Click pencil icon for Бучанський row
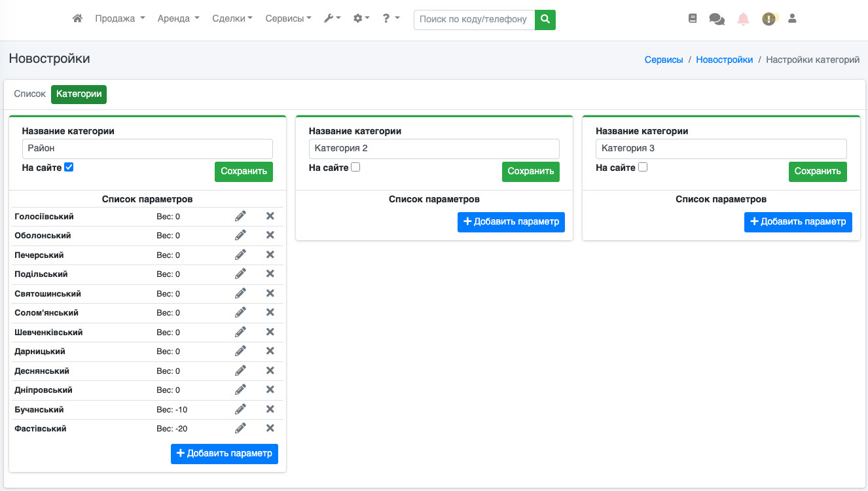 [240, 409]
